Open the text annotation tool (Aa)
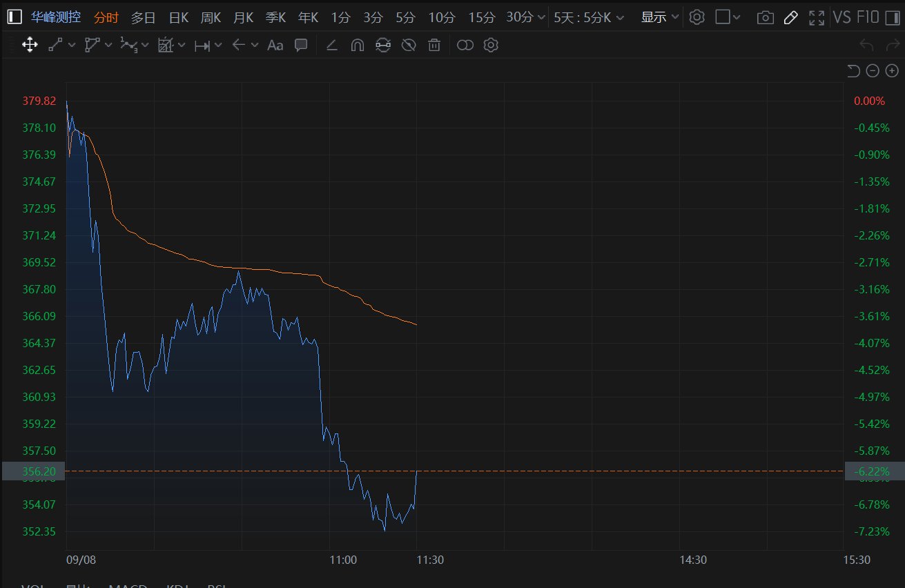The image size is (905, 588). (275, 46)
